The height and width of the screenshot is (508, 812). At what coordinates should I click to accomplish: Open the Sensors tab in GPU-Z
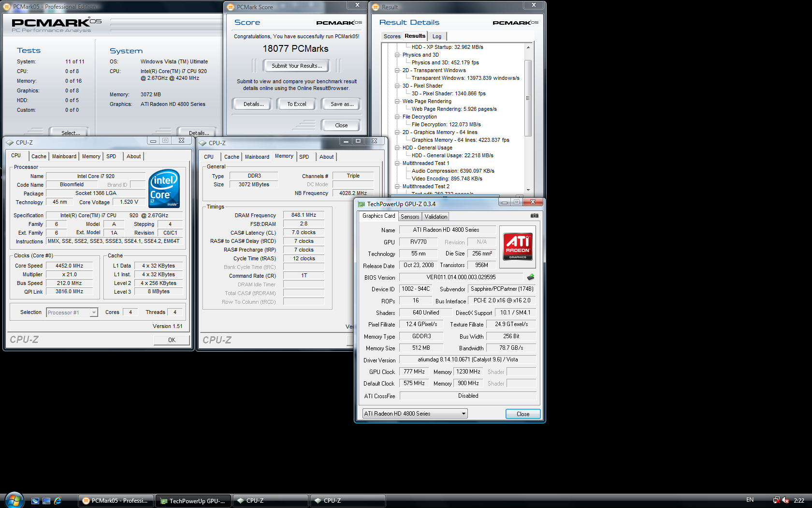pyautogui.click(x=410, y=217)
